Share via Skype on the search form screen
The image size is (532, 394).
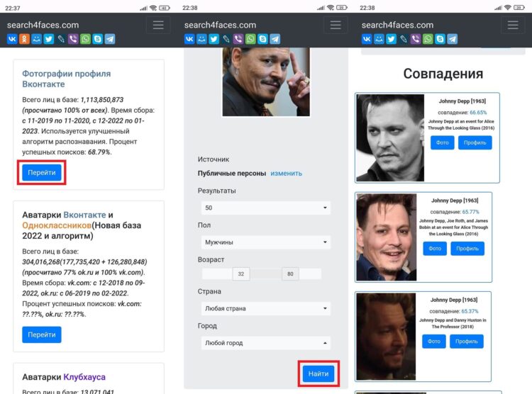[263, 39]
